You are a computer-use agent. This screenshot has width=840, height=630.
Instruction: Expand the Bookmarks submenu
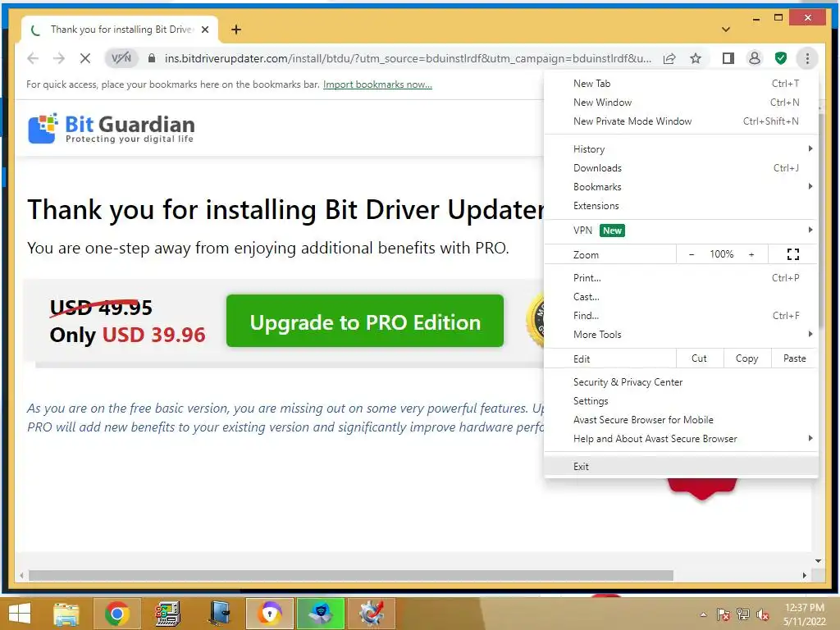click(x=681, y=187)
